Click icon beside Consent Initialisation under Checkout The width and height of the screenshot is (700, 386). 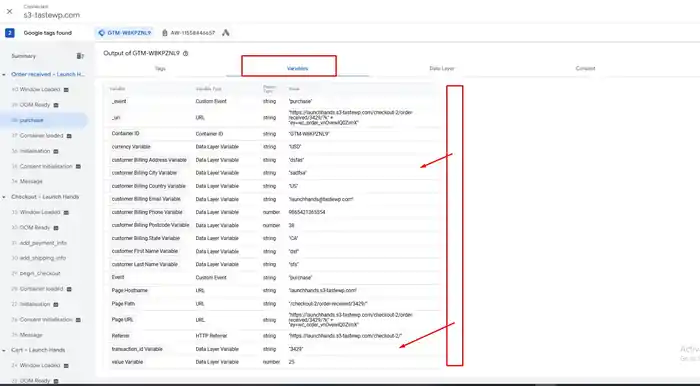[78, 320]
